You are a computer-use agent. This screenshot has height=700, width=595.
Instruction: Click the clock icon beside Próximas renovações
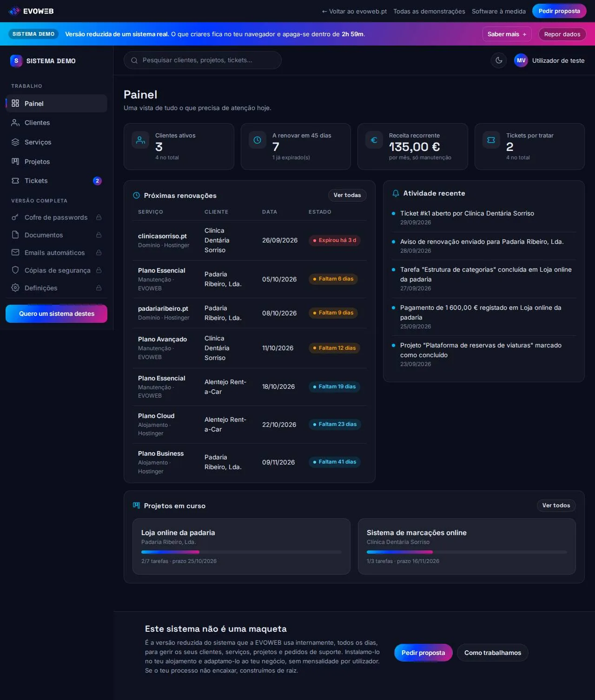coord(137,196)
